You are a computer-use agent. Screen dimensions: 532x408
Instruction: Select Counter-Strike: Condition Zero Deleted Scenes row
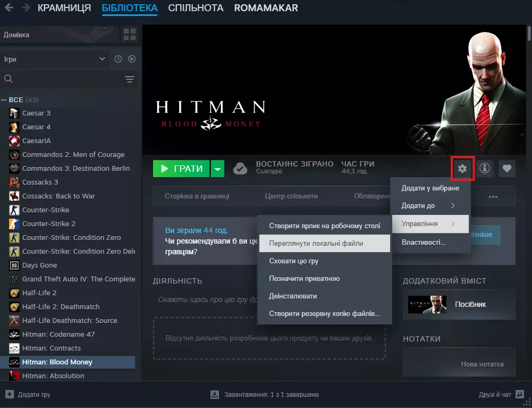tap(67, 252)
